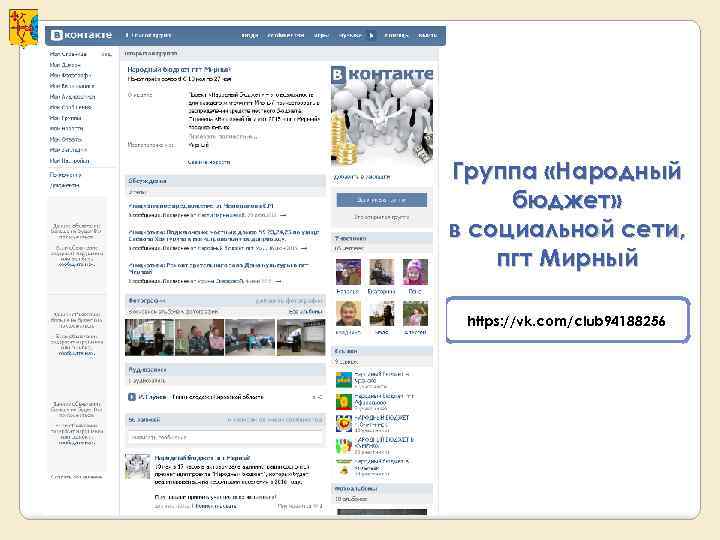Click the group cover image with white figures
Screen dimensions: 720x540
pos(382,116)
